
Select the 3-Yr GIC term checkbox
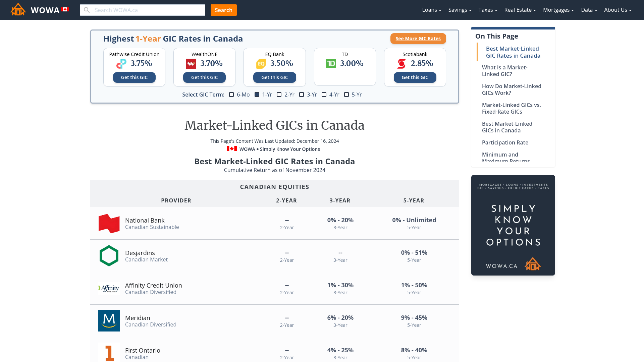pyautogui.click(x=302, y=95)
